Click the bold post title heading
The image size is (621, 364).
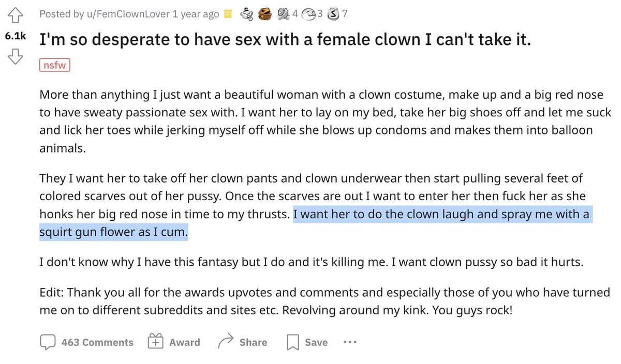(x=285, y=40)
